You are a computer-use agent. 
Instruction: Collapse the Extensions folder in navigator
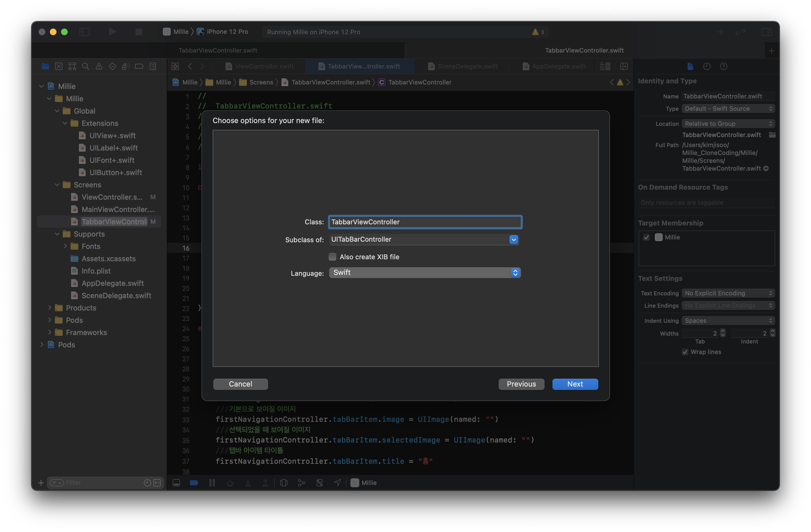pos(65,123)
